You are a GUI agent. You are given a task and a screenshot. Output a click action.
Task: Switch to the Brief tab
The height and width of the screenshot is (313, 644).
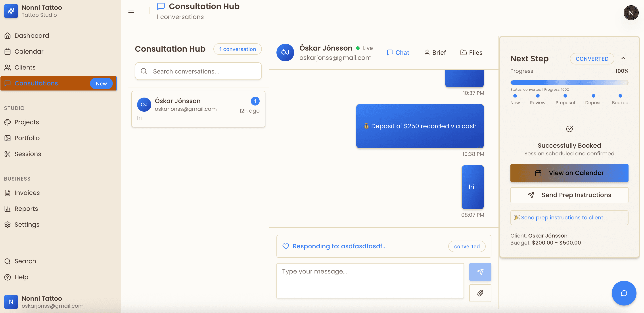435,52
